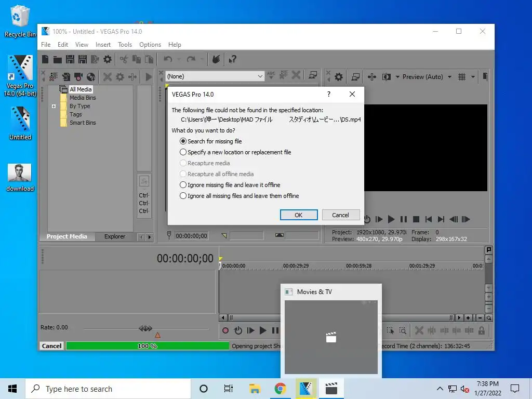The height and width of the screenshot is (399, 532).
Task: Click the Copy icon in toolbar
Action: [x=137, y=59]
